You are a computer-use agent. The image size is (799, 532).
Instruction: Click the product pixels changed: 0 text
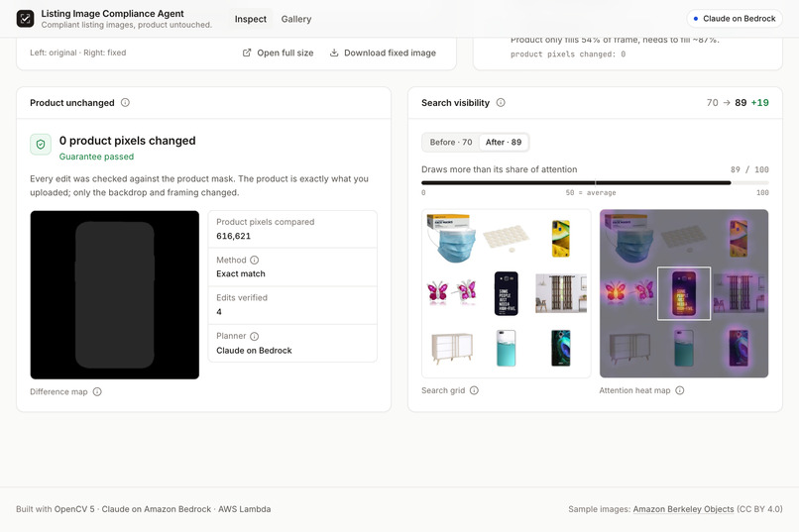(568, 53)
